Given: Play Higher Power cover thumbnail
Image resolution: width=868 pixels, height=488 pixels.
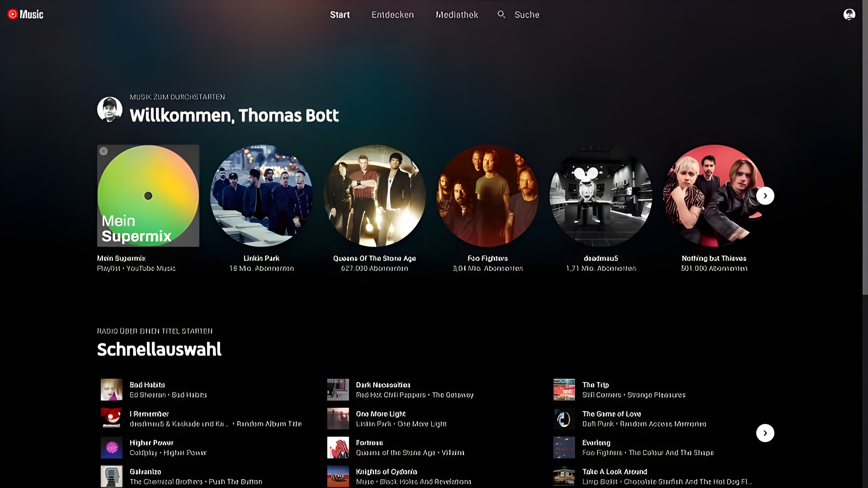Looking at the screenshot, I should [x=112, y=448].
